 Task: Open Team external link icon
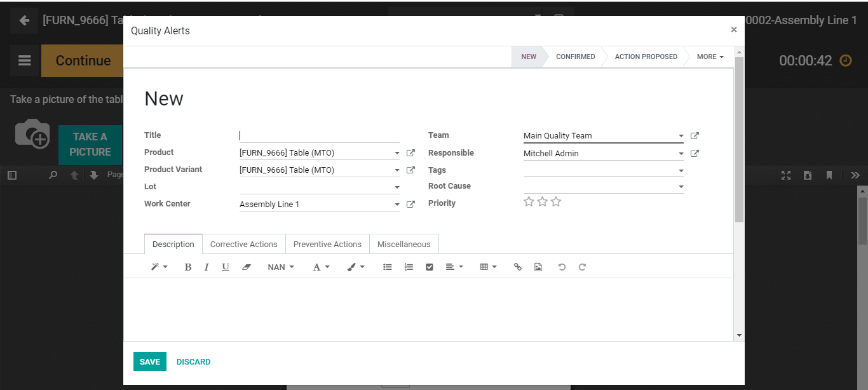(695, 136)
